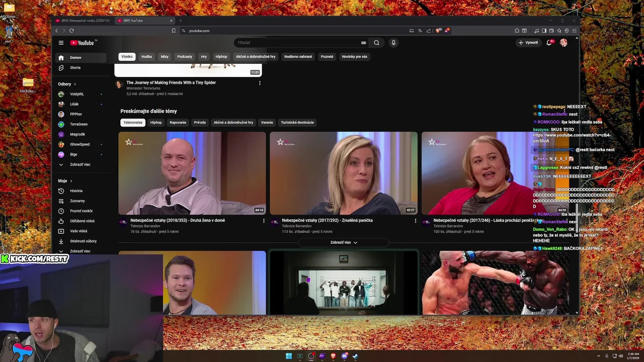Open VoldyIRL channel in subscriptions
Screen dimensions: 644x362
pyautogui.click(x=80, y=94)
